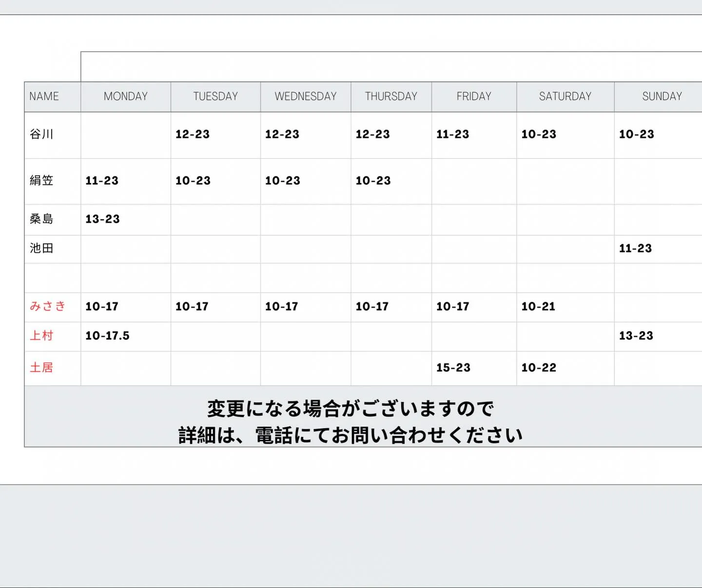
Task: Click the SATURDAY column header
Action: 565,96
